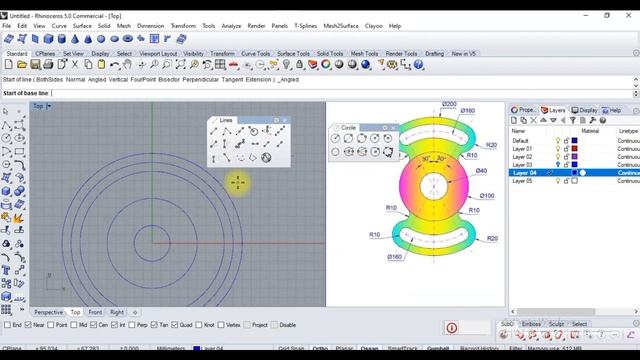Activate the Pan hand tool
640x360 pixels.
[128, 64]
